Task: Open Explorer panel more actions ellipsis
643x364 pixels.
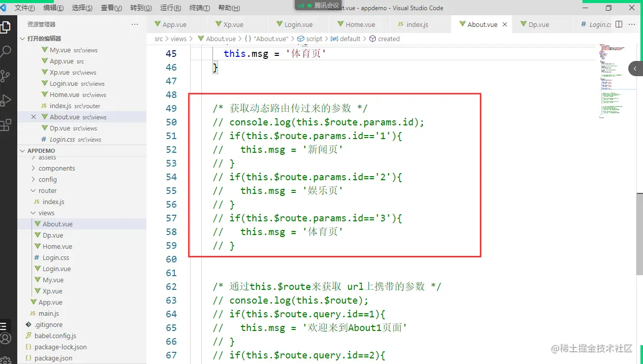Action: [135, 24]
